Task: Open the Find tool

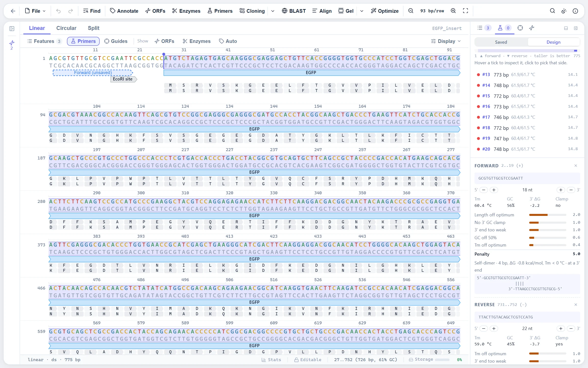Action: click(x=92, y=11)
